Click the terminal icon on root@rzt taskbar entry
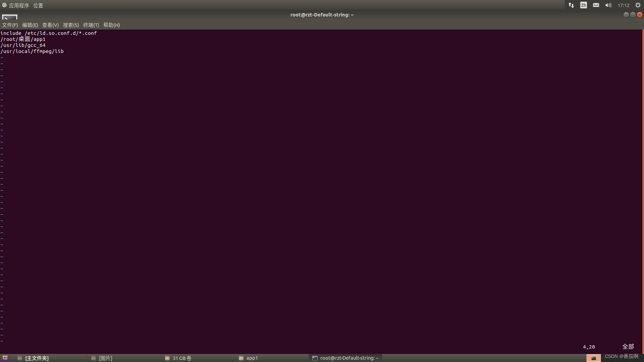 point(315,358)
